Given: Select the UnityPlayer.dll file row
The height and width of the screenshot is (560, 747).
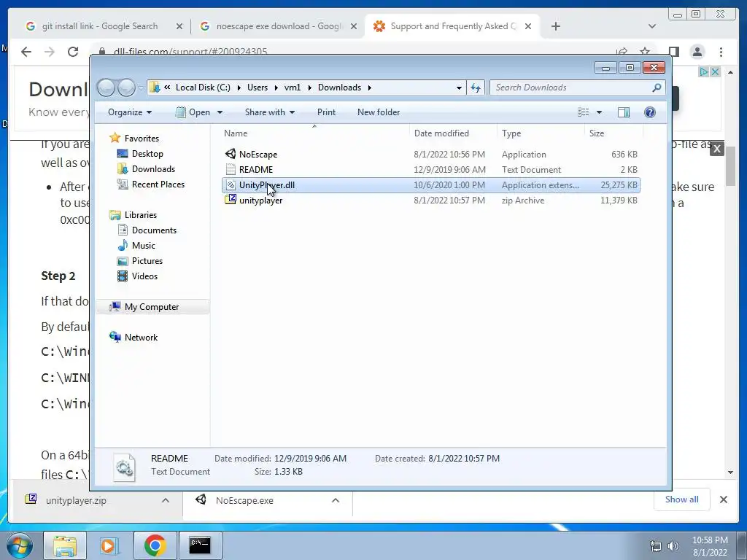Looking at the screenshot, I should 430,185.
